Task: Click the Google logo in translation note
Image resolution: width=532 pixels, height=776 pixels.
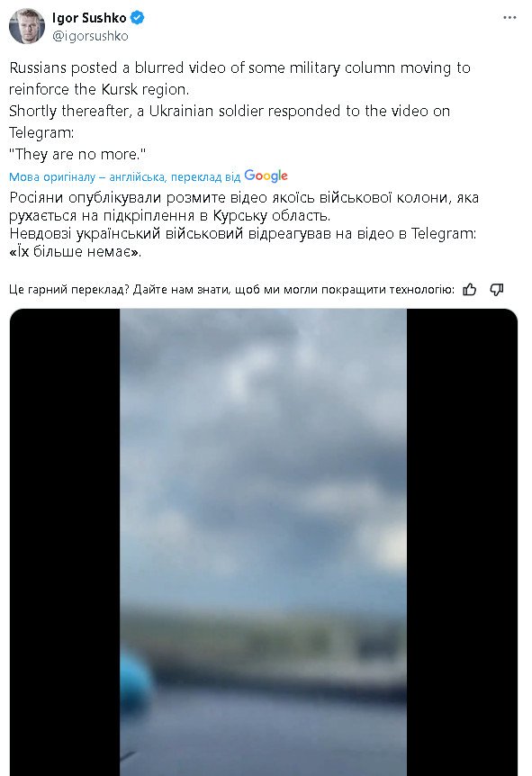Action: click(x=266, y=176)
